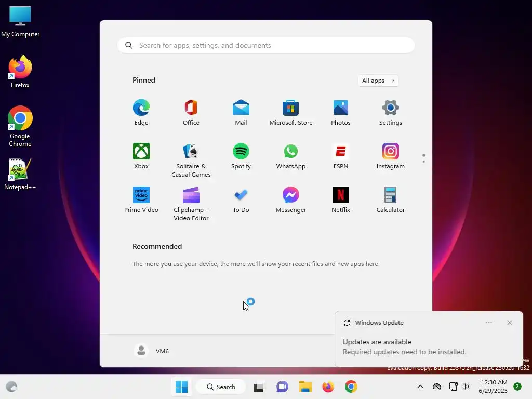Click the Windows Start button on taskbar
532x399 pixels.
181,387
